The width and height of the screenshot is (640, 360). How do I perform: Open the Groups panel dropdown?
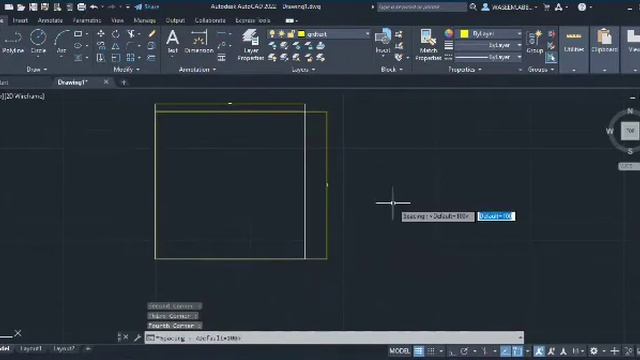(542, 70)
